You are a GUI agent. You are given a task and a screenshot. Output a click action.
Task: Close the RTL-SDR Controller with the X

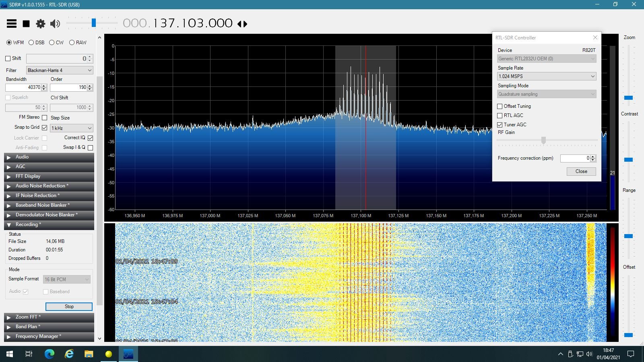click(x=595, y=37)
